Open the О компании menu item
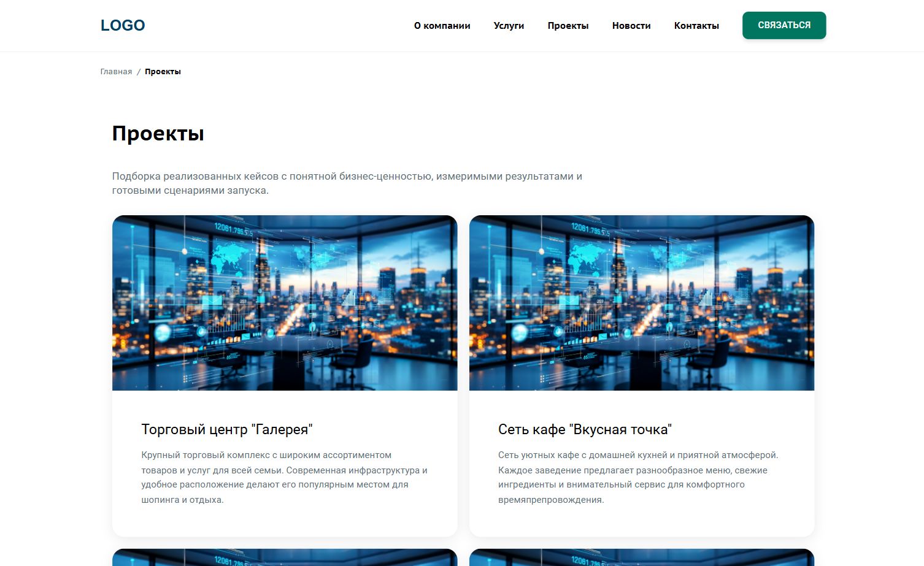This screenshot has height=566, width=924. tap(442, 26)
